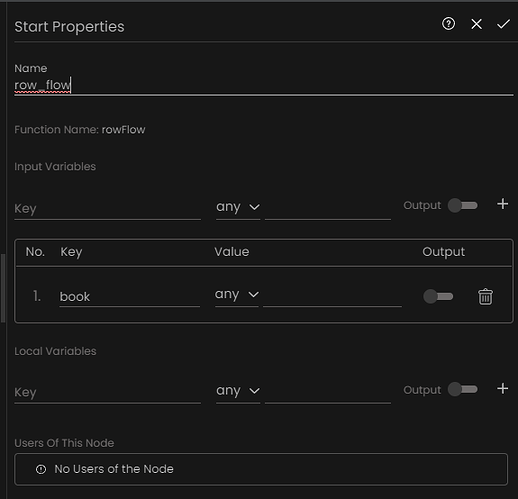Click the info icon beside No Users
Viewport: 518px width, 499px height.
coord(41,469)
